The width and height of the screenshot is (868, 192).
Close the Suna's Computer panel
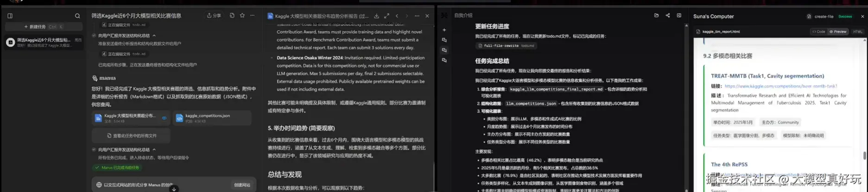862,16
